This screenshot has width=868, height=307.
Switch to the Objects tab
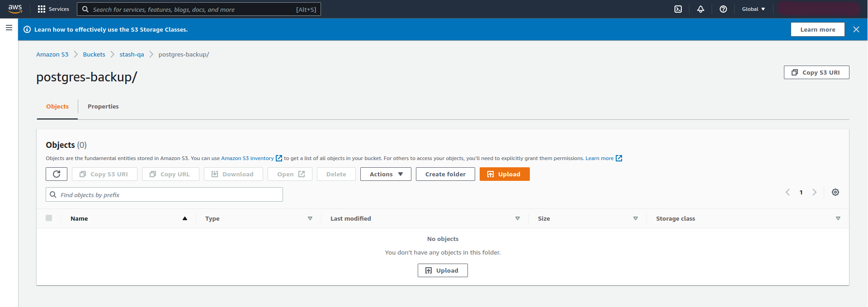click(57, 106)
